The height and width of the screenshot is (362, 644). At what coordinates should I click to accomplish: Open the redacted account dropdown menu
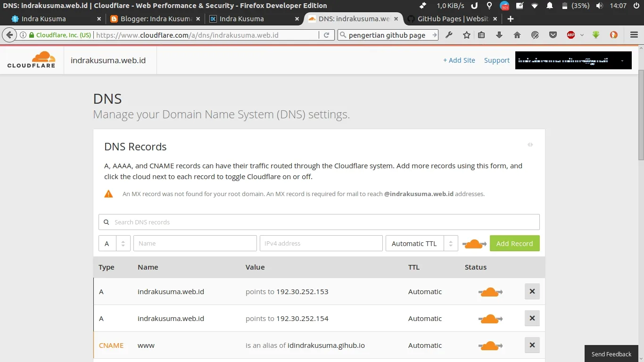click(x=573, y=60)
